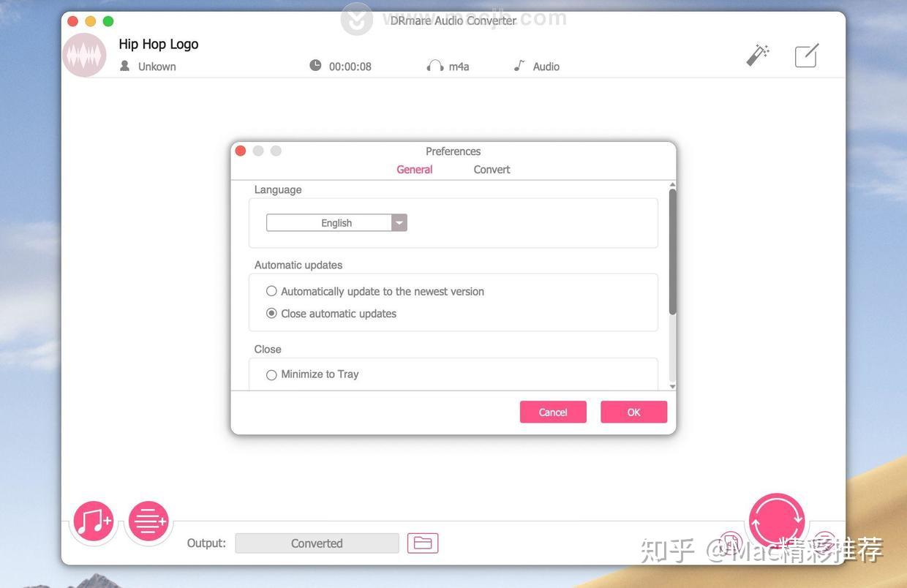Select Close automatic updates radio button
Image resolution: width=907 pixels, height=588 pixels.
click(271, 313)
